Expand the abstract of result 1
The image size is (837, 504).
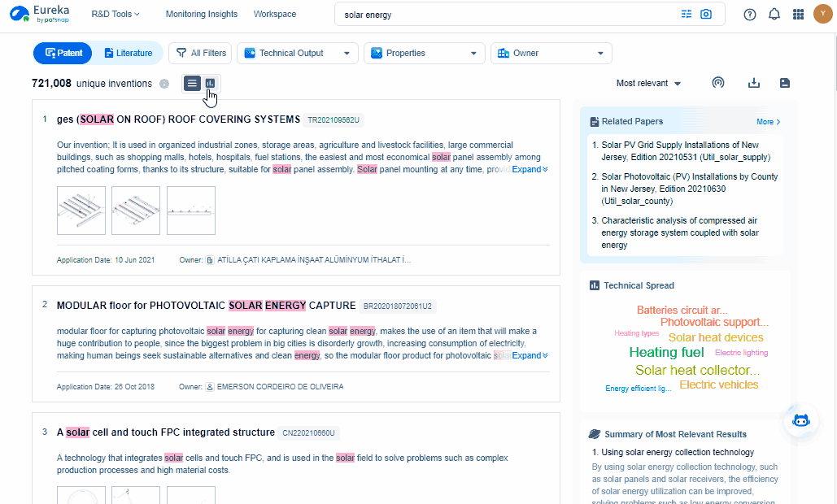[x=530, y=169]
